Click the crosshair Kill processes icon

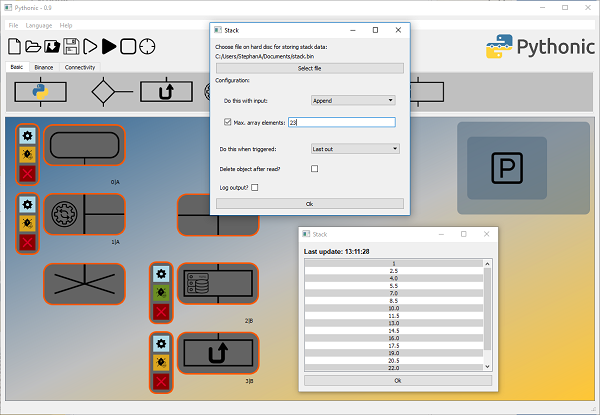click(147, 46)
